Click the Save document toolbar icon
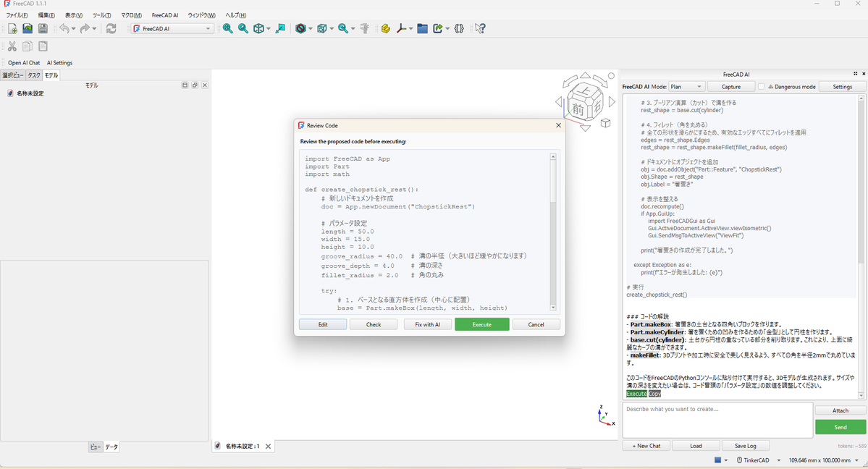The image size is (868, 469). [x=43, y=29]
